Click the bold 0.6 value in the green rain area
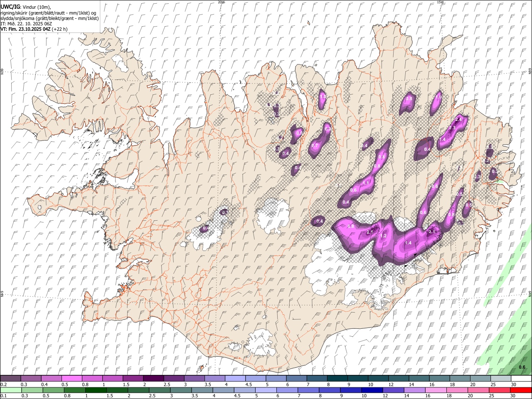This screenshot has height=399, width=532. (x=522, y=367)
